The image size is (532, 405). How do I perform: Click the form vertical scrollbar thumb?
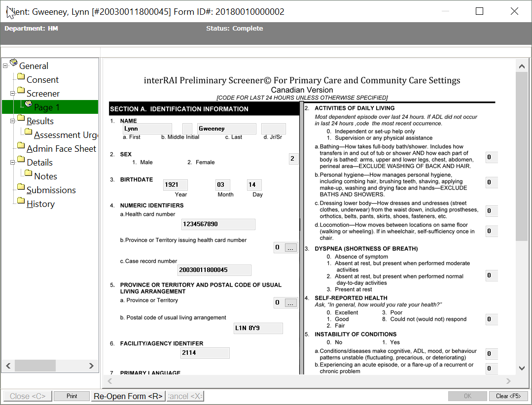(522, 157)
